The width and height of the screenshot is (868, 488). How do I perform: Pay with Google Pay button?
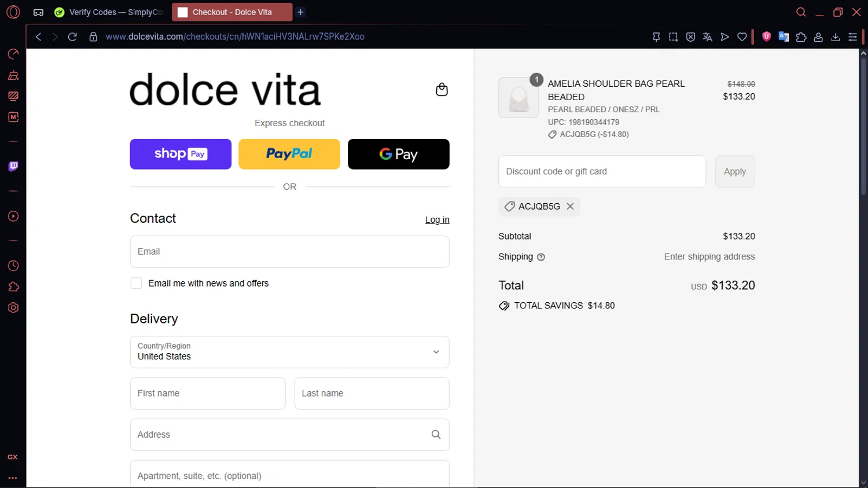pyautogui.click(x=399, y=154)
